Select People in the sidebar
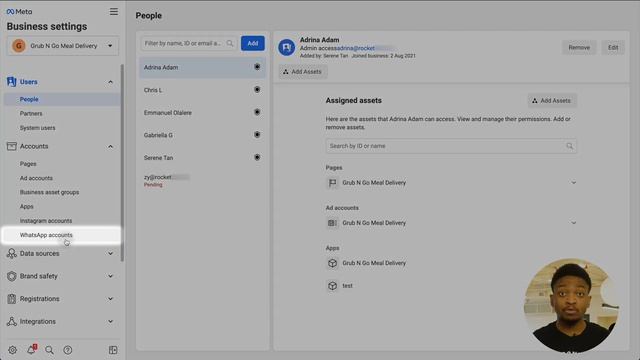 (62, 99)
